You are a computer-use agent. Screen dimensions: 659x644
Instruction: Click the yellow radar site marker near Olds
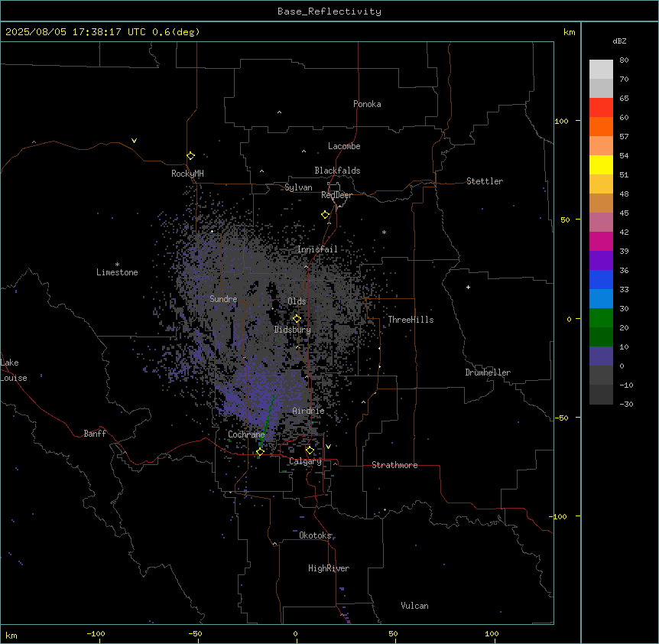(297, 319)
